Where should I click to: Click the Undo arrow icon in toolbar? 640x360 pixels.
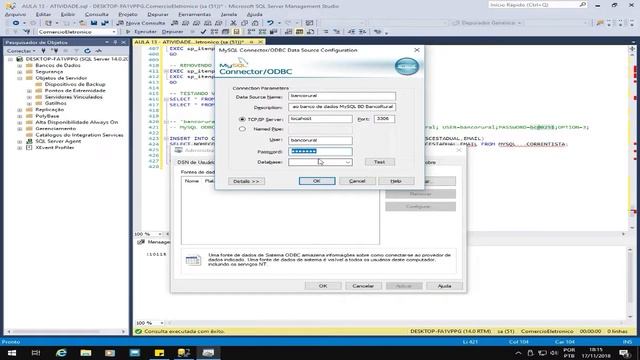[x=270, y=23]
